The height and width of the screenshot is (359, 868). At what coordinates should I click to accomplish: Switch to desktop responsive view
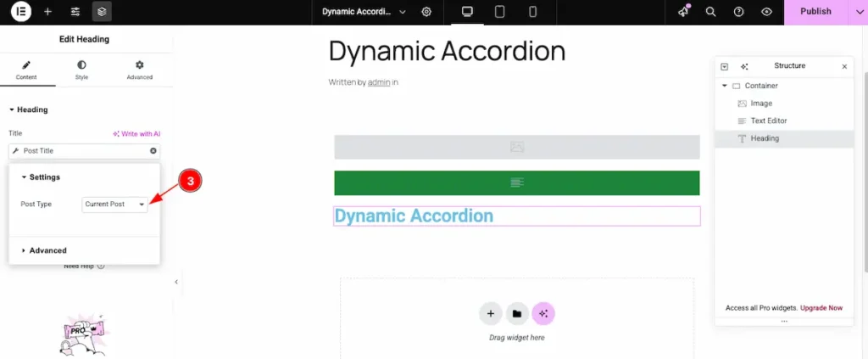click(x=466, y=12)
